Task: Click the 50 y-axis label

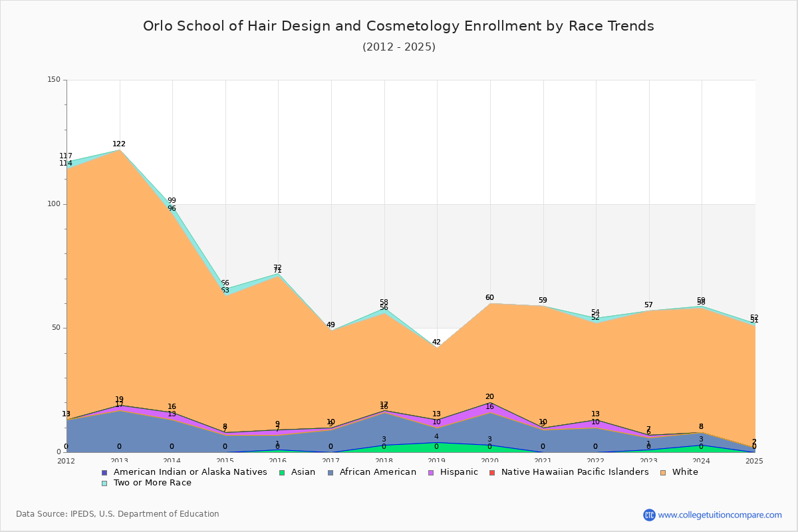Action: click(x=56, y=328)
